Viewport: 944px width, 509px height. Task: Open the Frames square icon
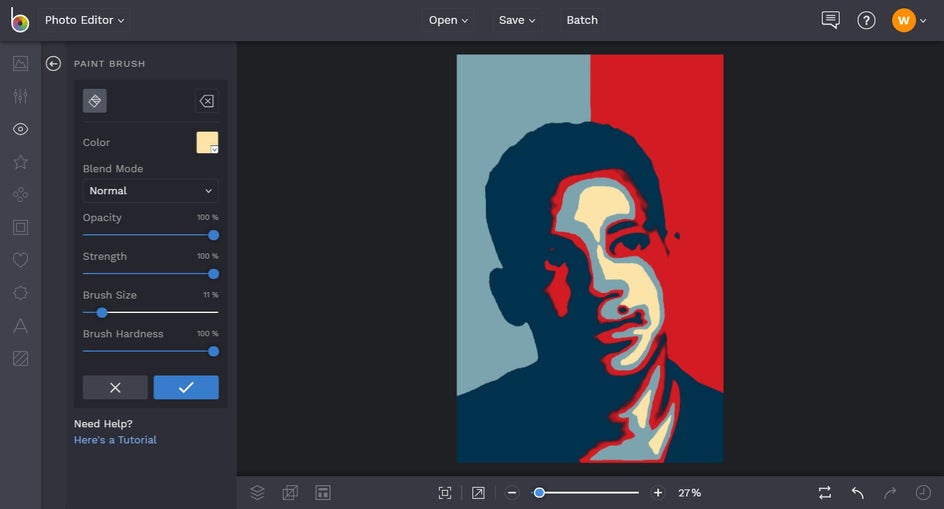(20, 227)
